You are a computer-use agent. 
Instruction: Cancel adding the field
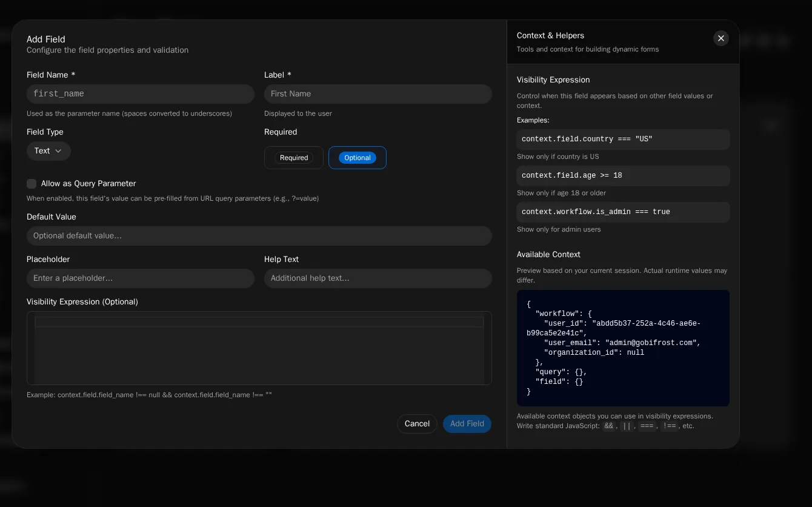[x=417, y=424]
